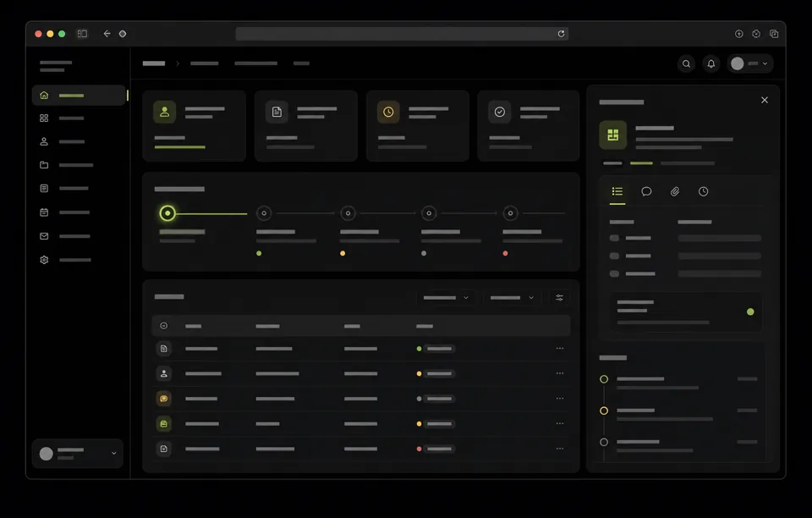The image size is (812, 518).
Task: Toggle the first property switch in detail panel
Action: pos(614,239)
